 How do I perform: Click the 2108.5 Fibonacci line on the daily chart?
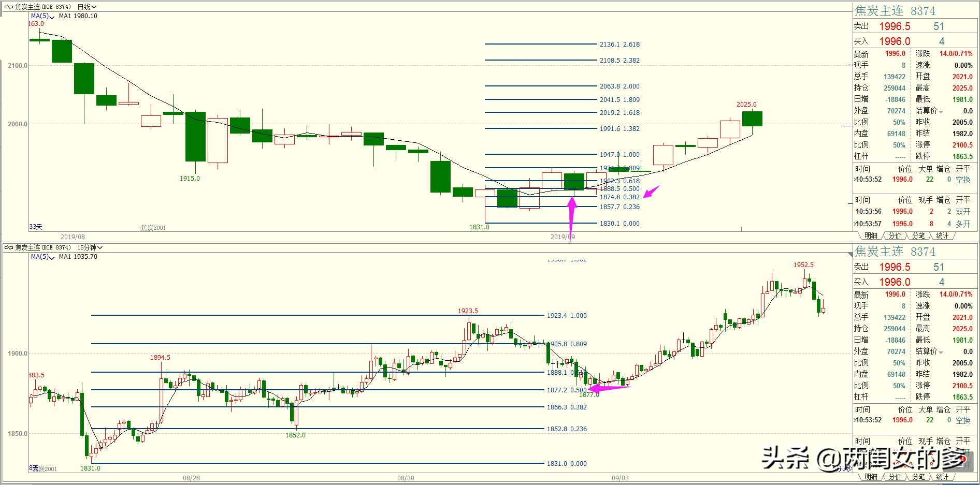(x=541, y=60)
